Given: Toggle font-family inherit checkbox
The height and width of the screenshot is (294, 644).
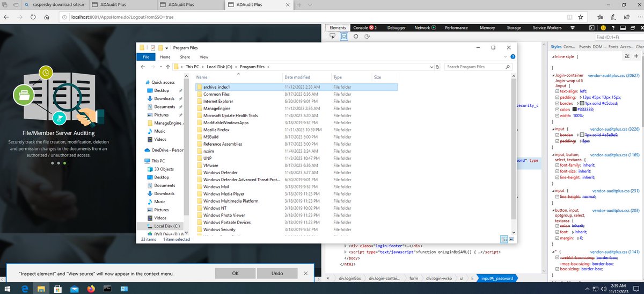Looking at the screenshot, I should (556, 164).
